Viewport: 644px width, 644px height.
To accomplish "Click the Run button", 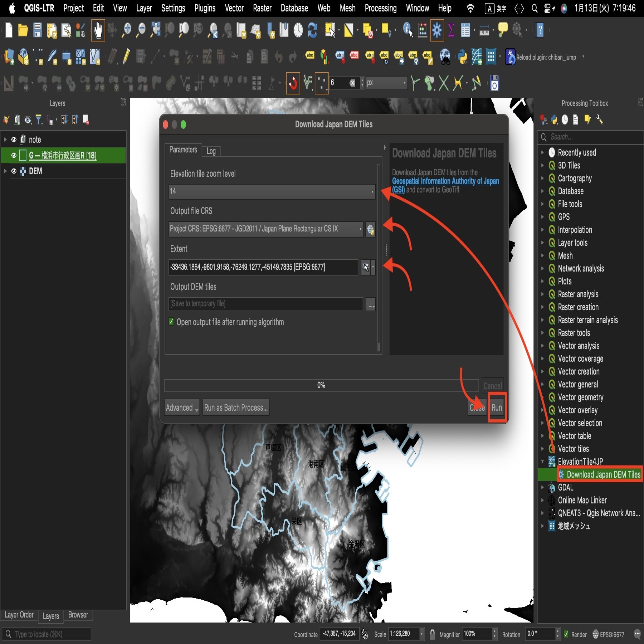I will (497, 408).
